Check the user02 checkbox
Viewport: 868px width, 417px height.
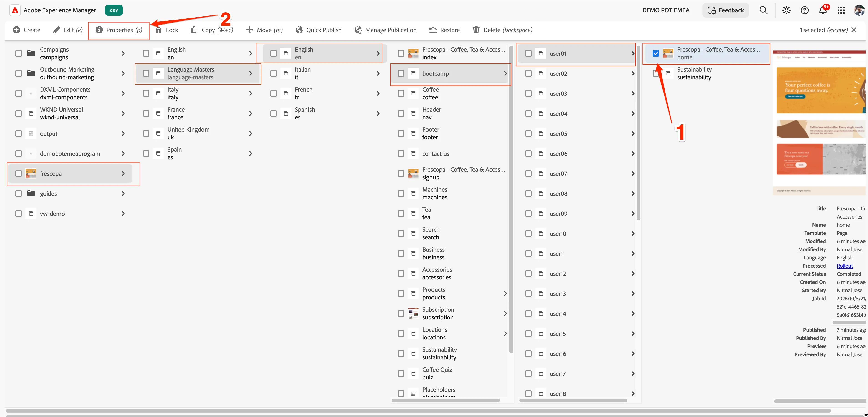pos(528,73)
